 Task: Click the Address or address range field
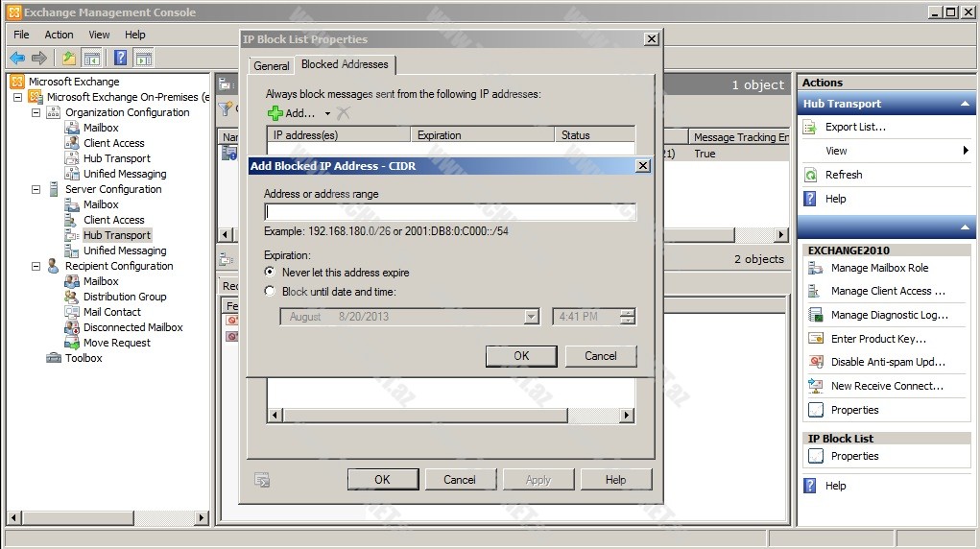tap(449, 212)
